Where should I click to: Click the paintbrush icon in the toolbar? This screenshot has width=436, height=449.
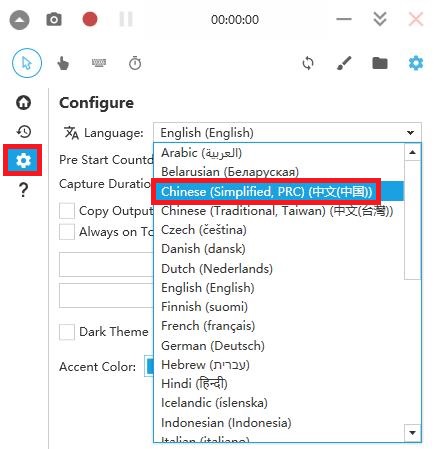coord(344,63)
